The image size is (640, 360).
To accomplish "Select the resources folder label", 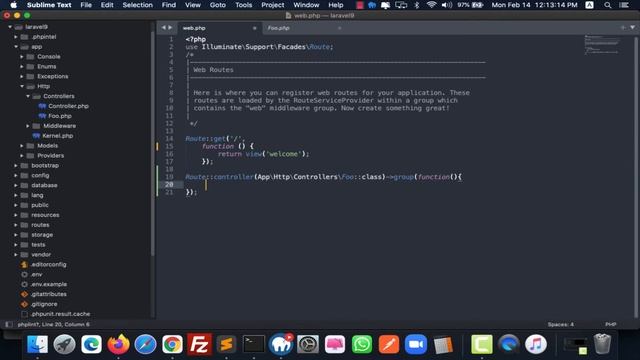I will click(x=45, y=215).
